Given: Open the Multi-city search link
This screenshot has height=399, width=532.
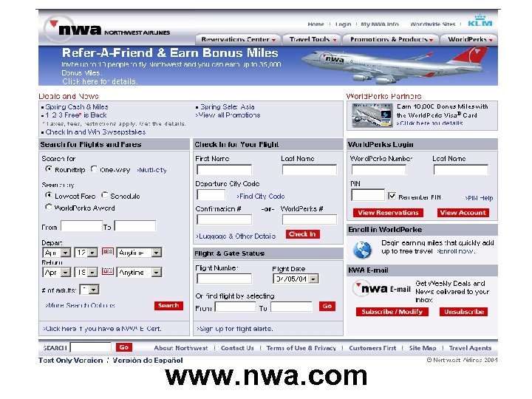Looking at the screenshot, I should 151,170.
